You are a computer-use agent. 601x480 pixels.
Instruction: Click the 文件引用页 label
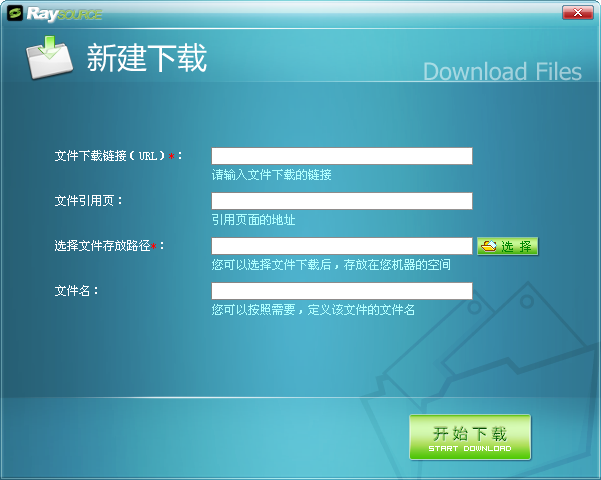click(x=89, y=201)
